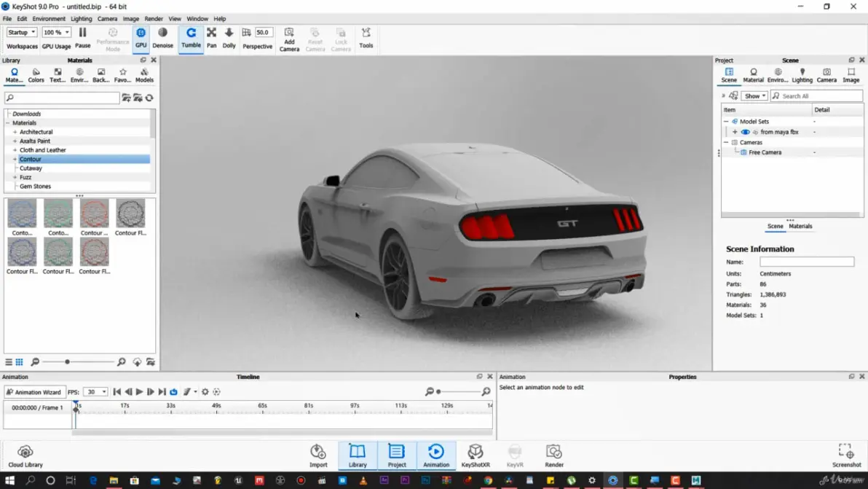Switch to Library Textures tab
Viewport: 868px width, 489px height.
[x=58, y=75]
